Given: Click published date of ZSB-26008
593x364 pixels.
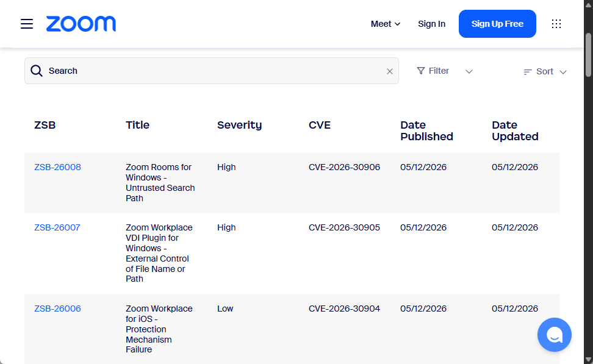Looking at the screenshot, I should [423, 167].
